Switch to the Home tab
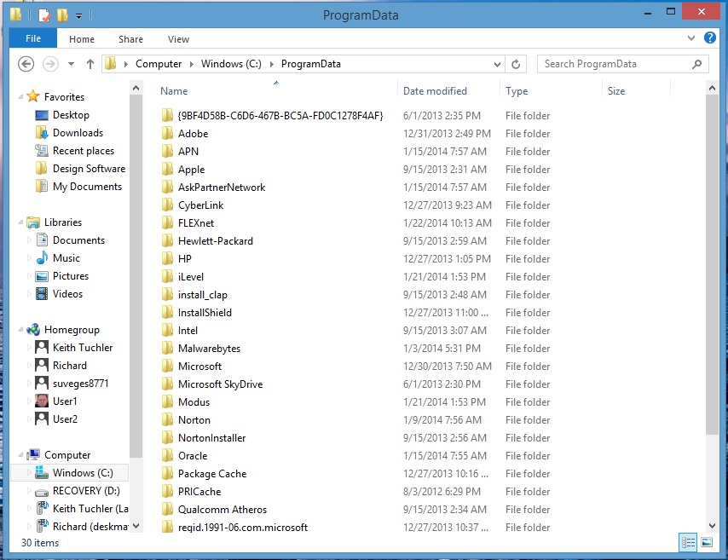 (82, 39)
